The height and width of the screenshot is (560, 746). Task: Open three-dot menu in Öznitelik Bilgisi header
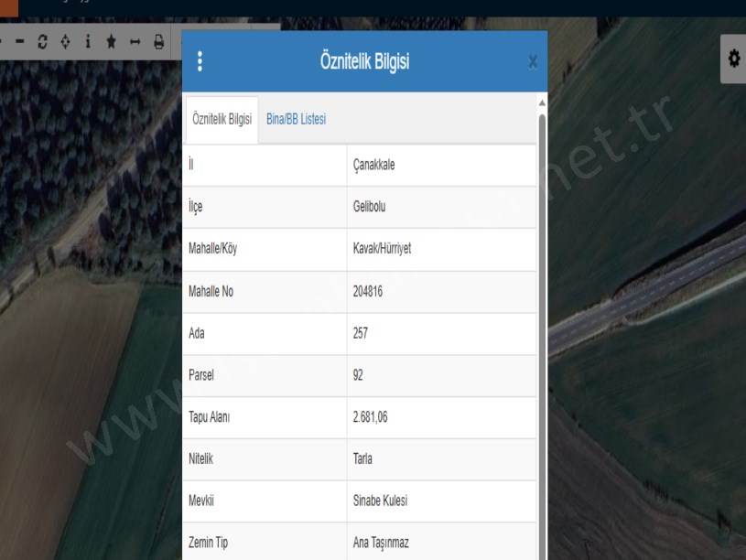pos(200,61)
